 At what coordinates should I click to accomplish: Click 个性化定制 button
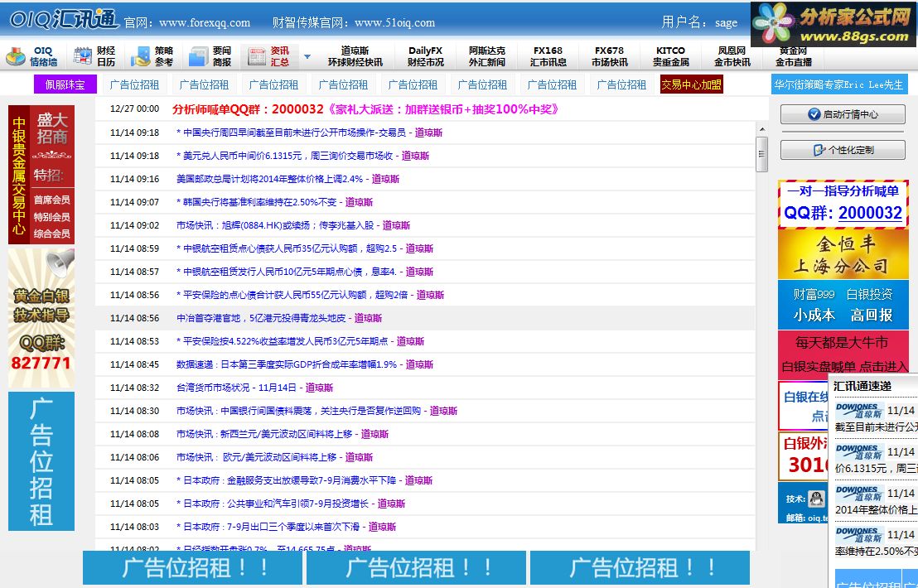[843, 150]
